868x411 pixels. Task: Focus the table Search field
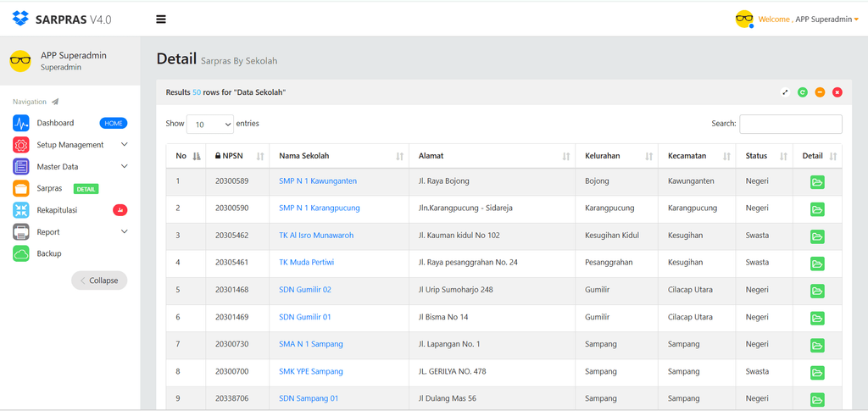coord(791,124)
